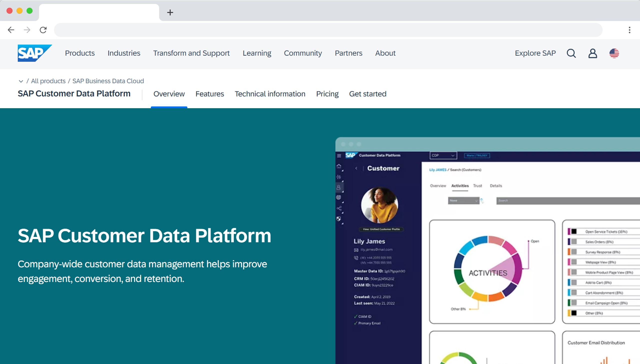Click Lily James profile photo

pos(379,205)
